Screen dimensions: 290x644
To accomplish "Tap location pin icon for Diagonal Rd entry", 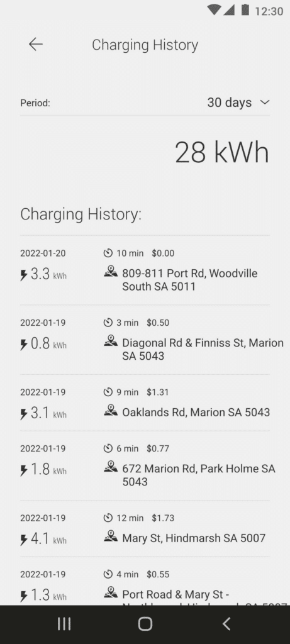I will click(x=111, y=341).
